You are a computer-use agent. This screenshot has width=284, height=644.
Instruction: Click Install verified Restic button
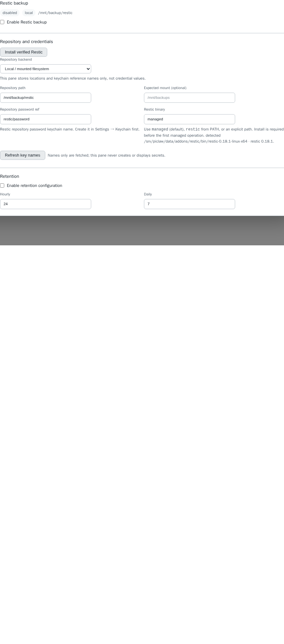(23, 52)
